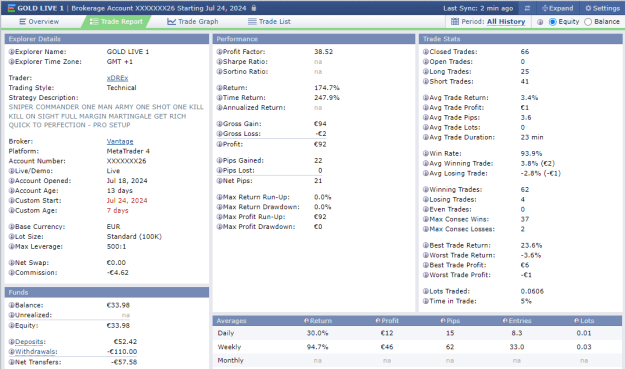Click the info icon next to Avg Trade Duration
This screenshot has height=369, width=625.
click(426, 137)
